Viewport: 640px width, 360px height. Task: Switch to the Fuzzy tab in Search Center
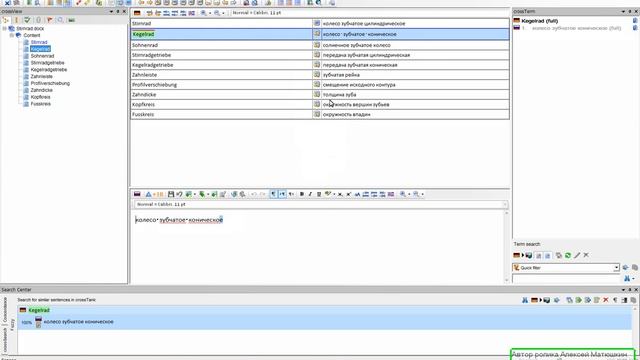[12, 325]
